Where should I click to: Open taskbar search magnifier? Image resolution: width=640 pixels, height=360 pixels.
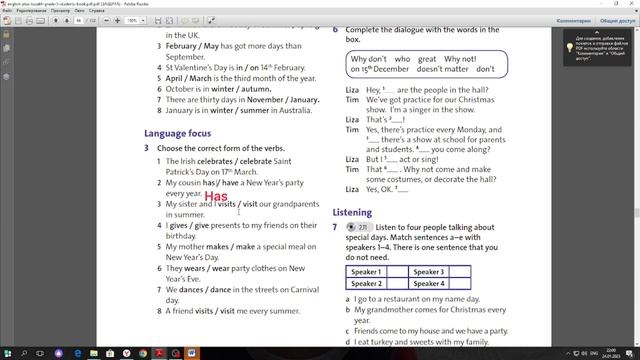(x=24, y=353)
